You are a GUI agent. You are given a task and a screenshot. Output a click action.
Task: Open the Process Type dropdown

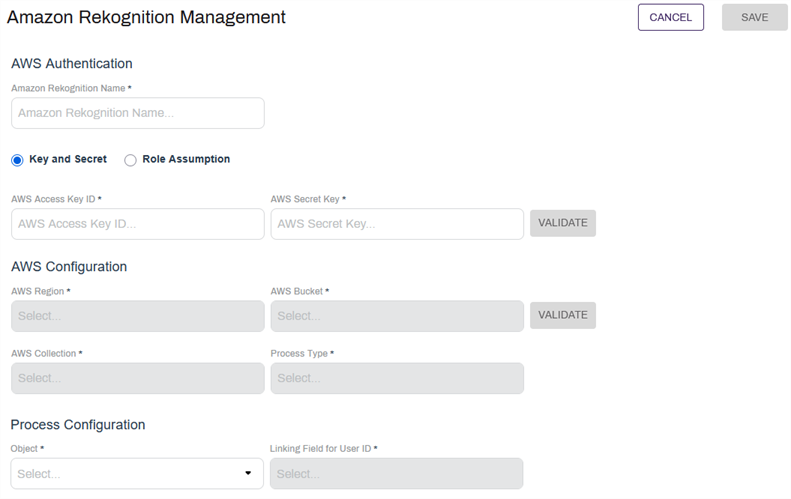click(397, 378)
